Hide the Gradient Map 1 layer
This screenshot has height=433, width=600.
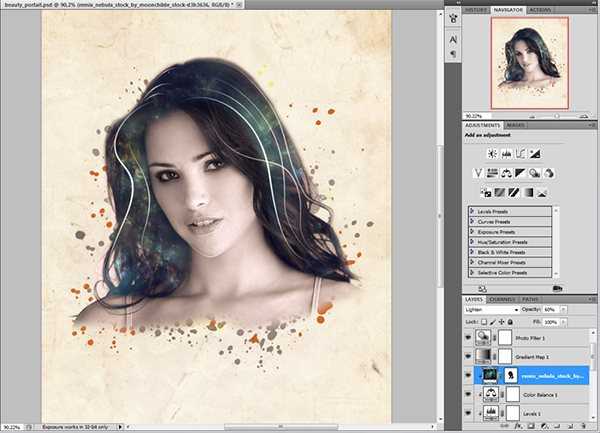[468, 356]
